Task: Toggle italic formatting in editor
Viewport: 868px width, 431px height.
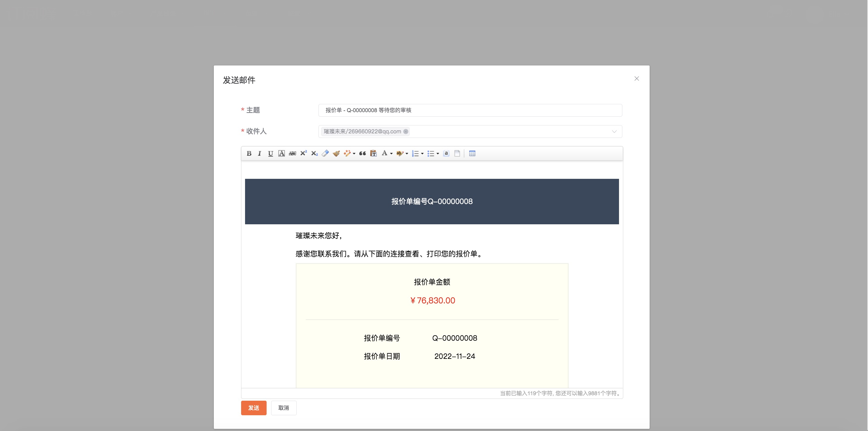Action: [259, 154]
